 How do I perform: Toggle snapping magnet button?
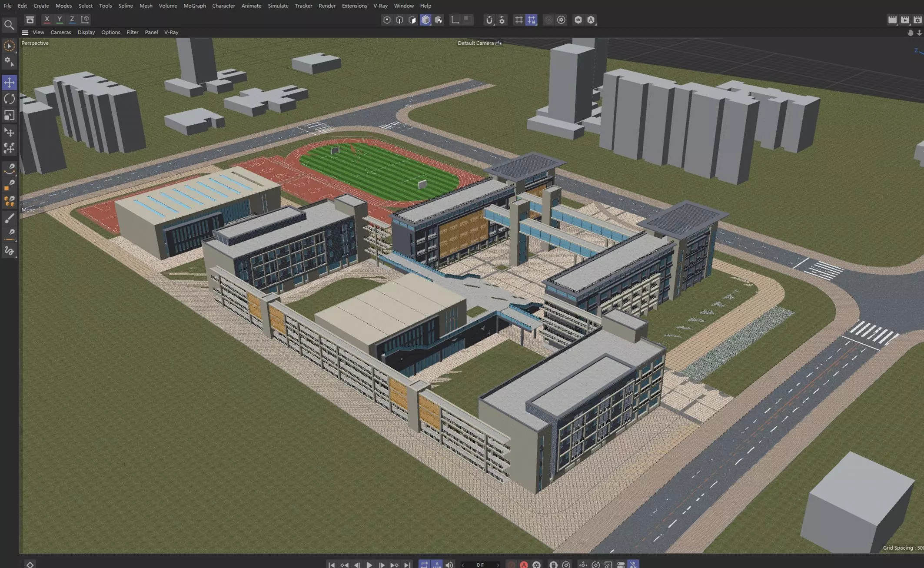coord(489,20)
